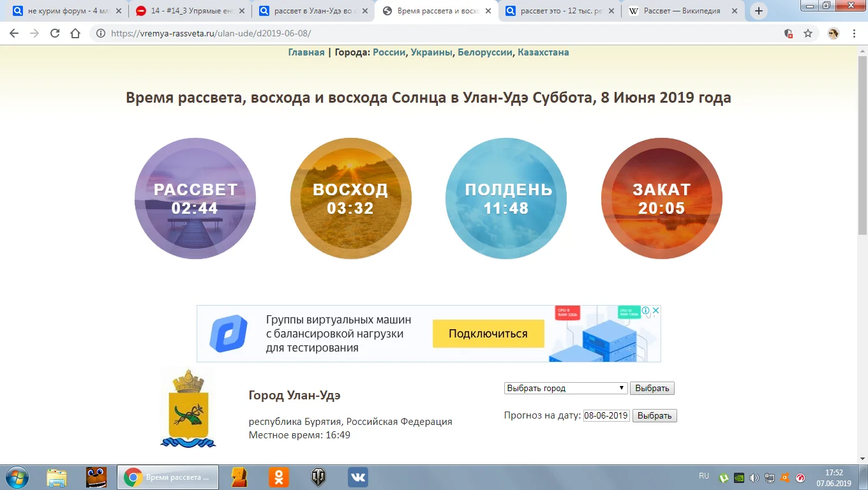Click the ВОСХОД 03:32 circle
868x490 pixels.
[x=350, y=198]
